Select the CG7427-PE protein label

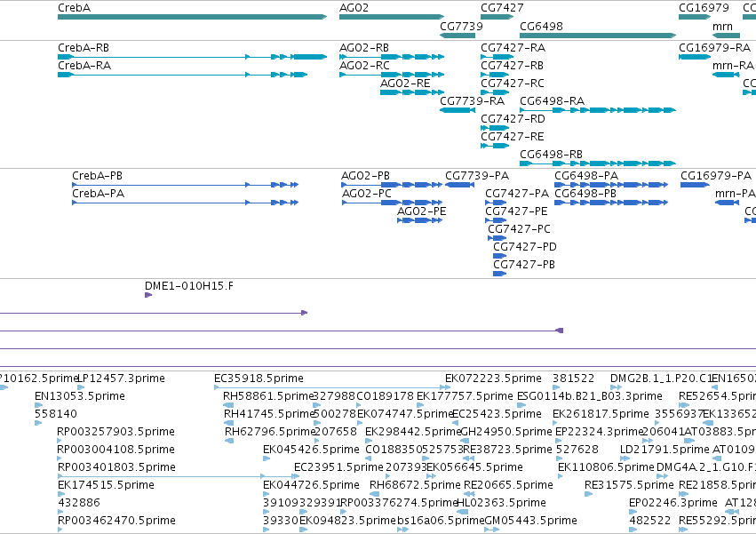(516, 211)
